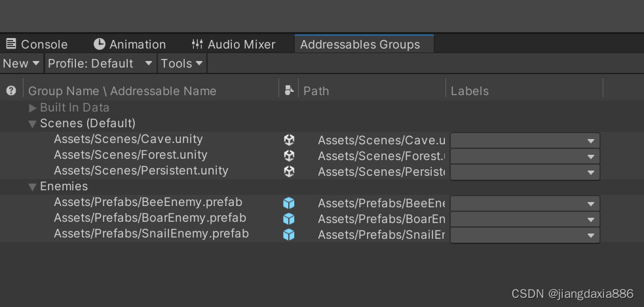644x307 pixels.
Task: Click the BoarEnemy prefab cube icon
Action: click(289, 219)
